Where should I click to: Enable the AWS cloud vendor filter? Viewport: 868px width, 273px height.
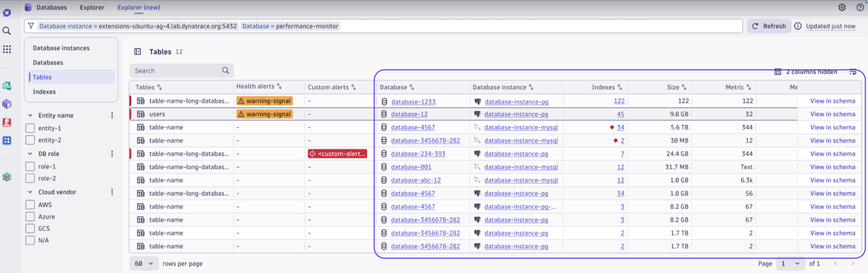tap(30, 205)
